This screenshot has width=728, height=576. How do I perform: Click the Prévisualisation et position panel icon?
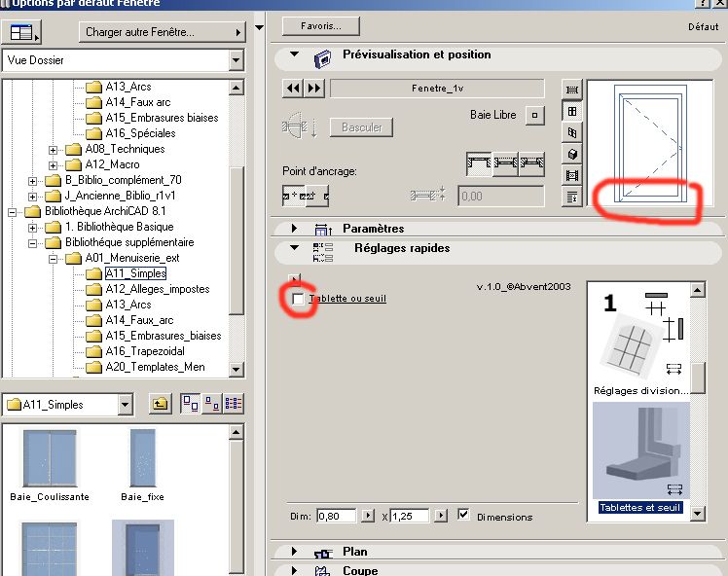[323, 59]
